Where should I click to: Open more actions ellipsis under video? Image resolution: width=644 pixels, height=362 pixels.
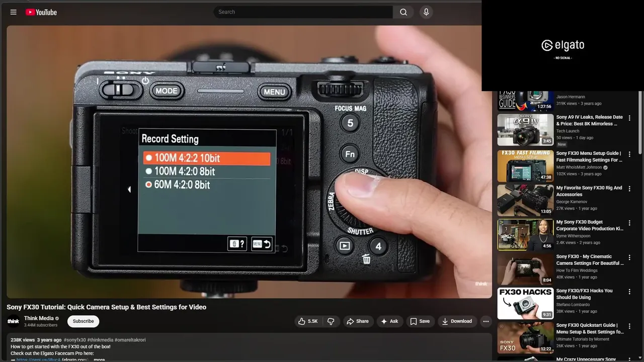tap(486, 321)
